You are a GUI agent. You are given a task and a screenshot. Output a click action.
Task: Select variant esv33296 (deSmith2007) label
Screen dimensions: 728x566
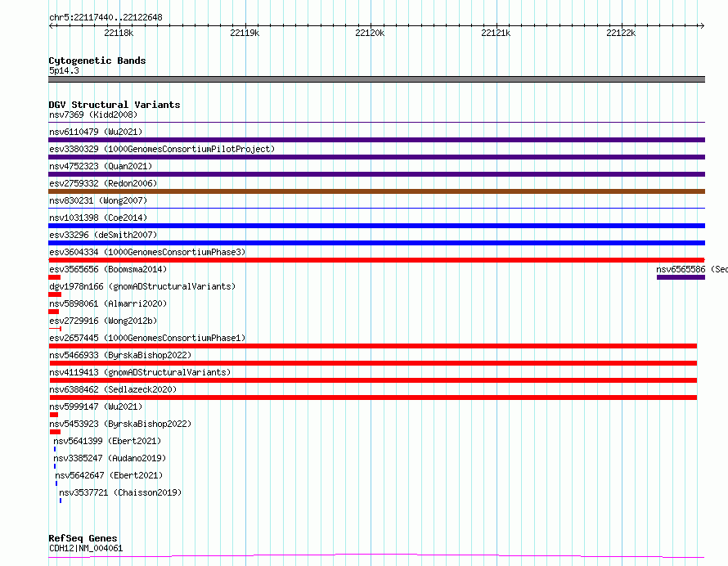103,235
